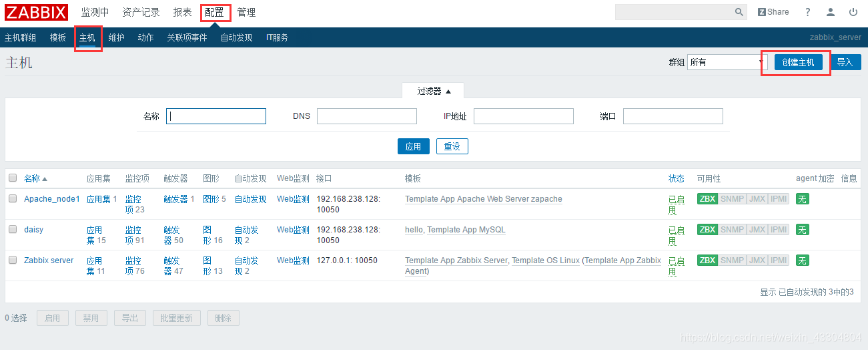Open the user profile icon
The width and height of the screenshot is (868, 350).
tap(831, 12)
